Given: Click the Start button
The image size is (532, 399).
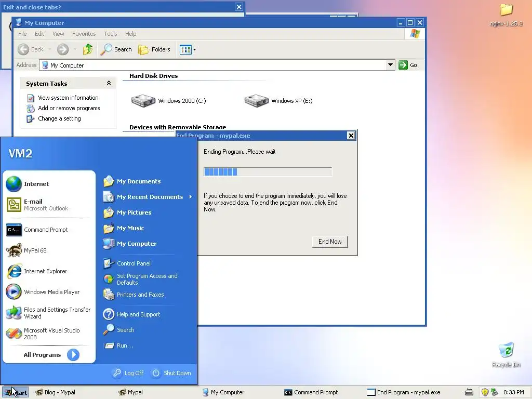Looking at the screenshot, I should pos(15,392).
